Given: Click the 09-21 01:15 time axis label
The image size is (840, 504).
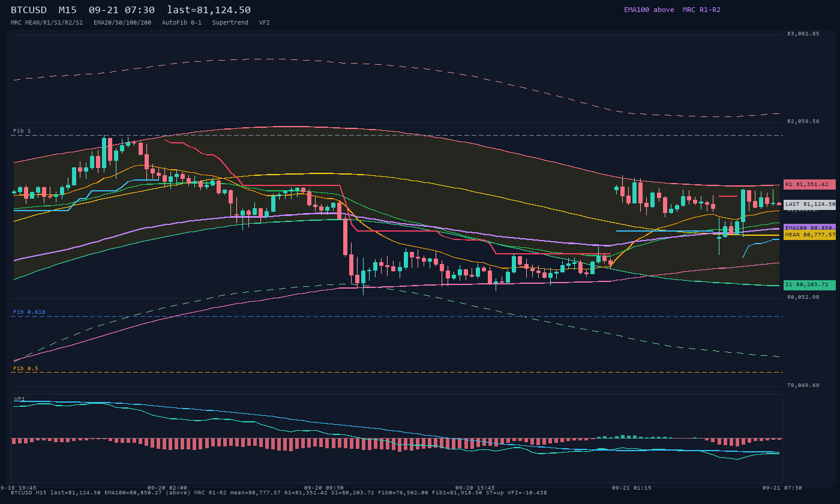Looking at the screenshot, I should (632, 488).
